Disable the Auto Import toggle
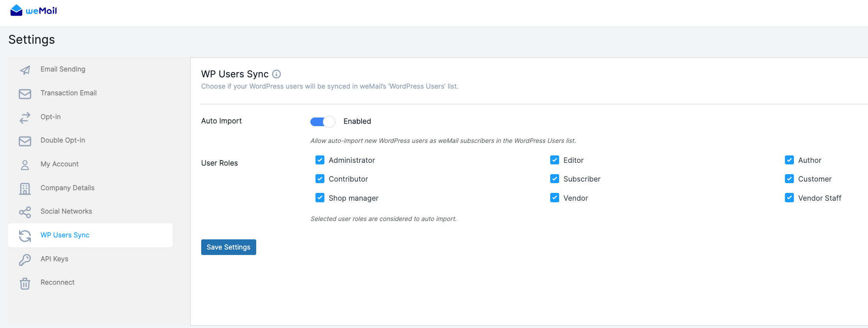The width and height of the screenshot is (868, 328). click(x=322, y=122)
